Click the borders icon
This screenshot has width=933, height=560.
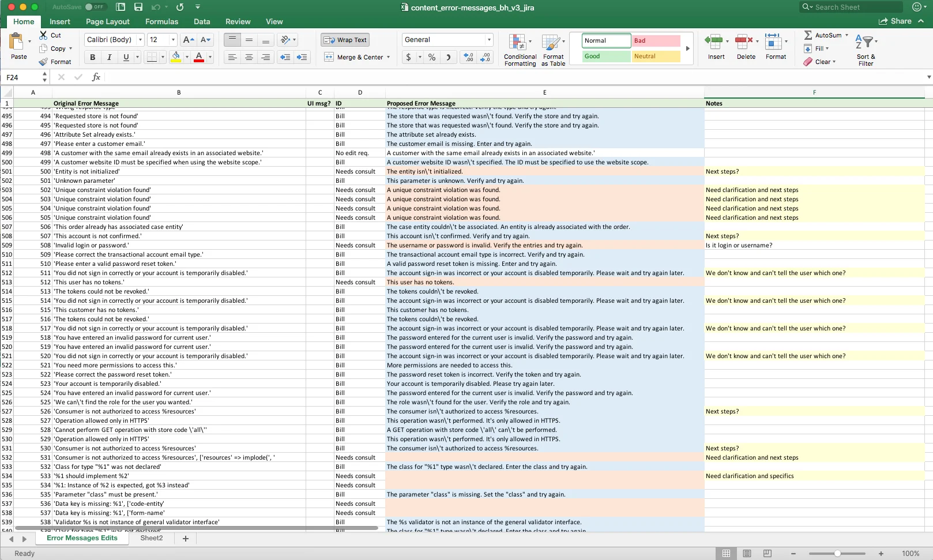[x=152, y=57]
